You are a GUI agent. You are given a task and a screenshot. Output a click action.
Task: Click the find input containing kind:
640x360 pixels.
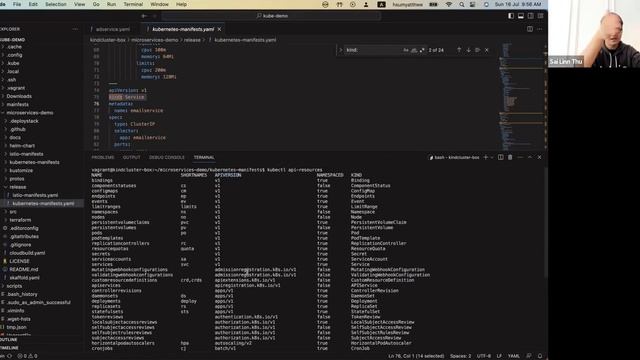pyautogui.click(x=372, y=50)
